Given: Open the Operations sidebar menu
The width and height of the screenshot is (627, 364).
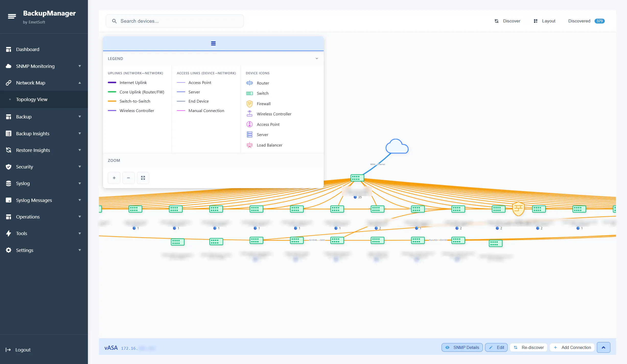Looking at the screenshot, I should pos(44,217).
